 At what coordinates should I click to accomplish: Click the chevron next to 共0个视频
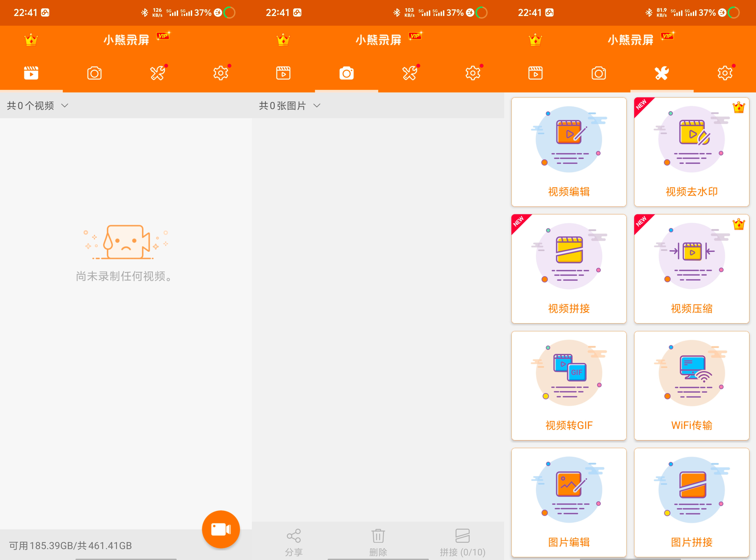(x=65, y=106)
